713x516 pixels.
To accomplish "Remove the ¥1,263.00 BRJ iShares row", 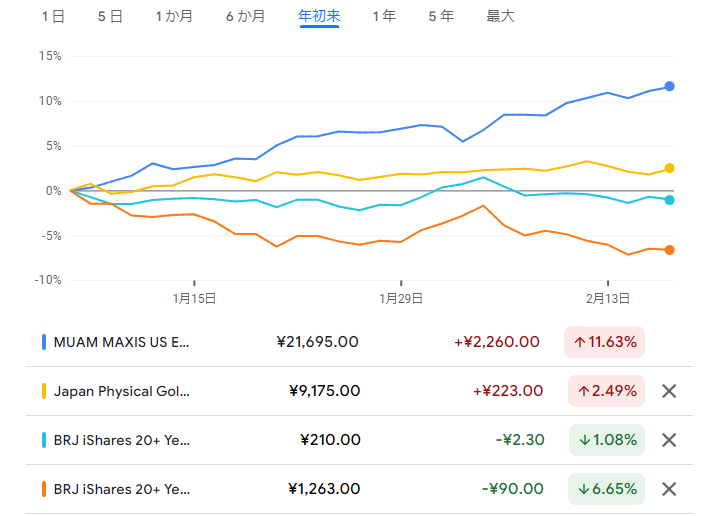I will click(x=670, y=489).
